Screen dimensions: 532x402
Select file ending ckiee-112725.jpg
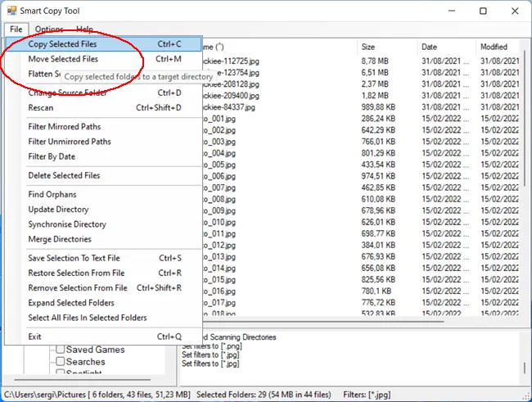tap(231, 61)
